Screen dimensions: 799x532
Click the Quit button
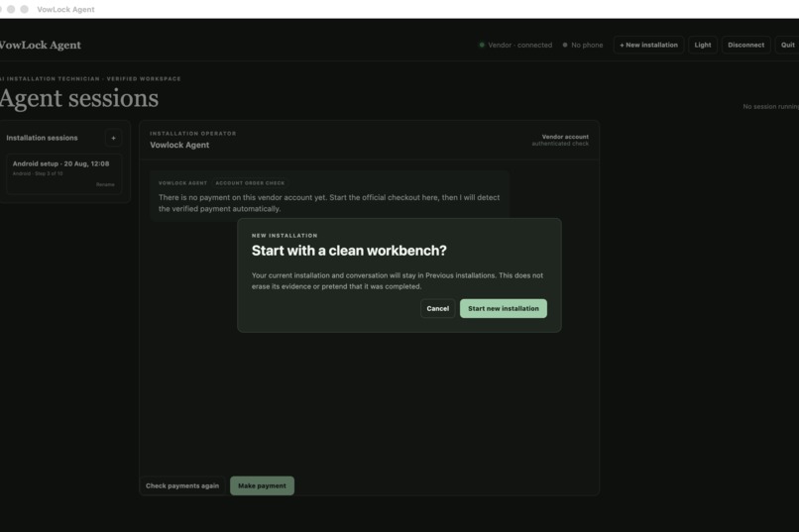787,45
